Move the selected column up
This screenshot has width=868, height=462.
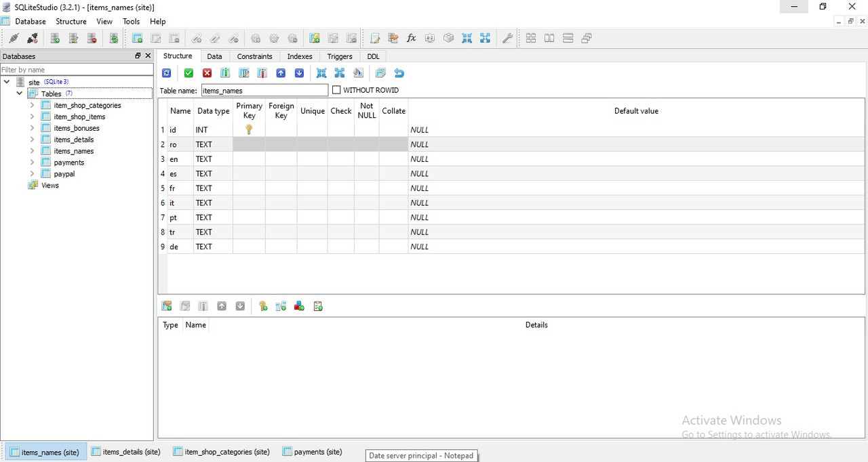pyautogui.click(x=281, y=73)
